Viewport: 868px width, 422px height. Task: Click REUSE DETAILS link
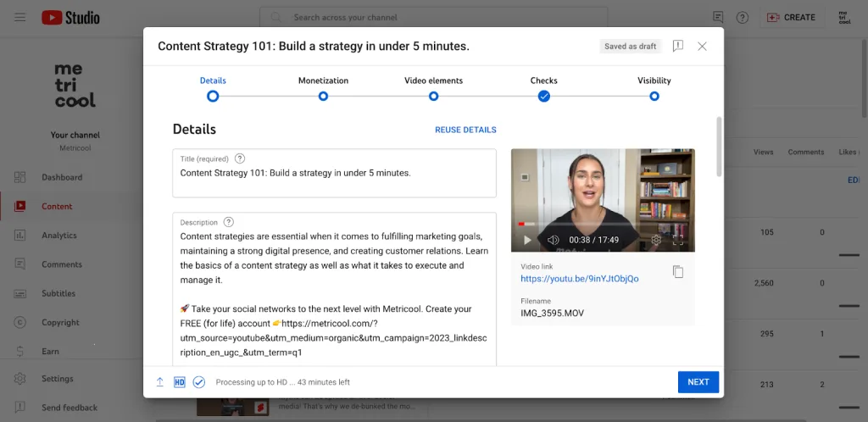click(465, 130)
